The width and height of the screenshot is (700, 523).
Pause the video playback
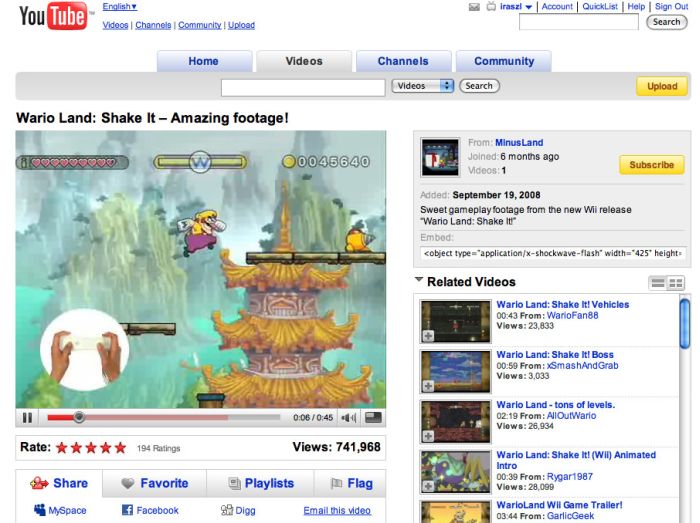[28, 418]
